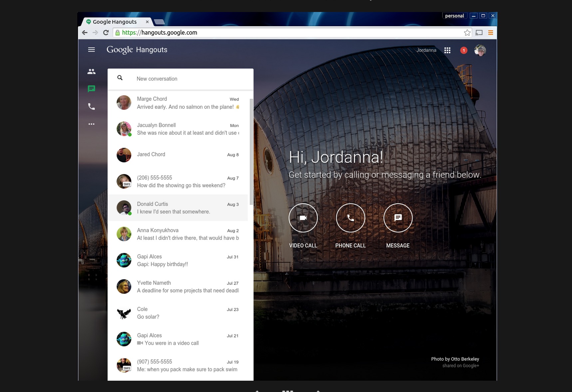Start a Phone Call
The image size is (572, 392).
point(351,218)
